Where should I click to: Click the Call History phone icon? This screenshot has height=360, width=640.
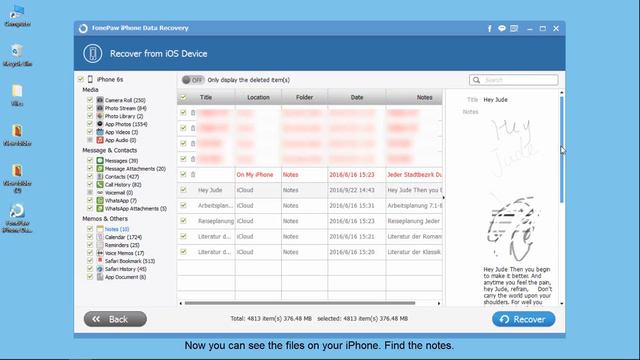100,184
